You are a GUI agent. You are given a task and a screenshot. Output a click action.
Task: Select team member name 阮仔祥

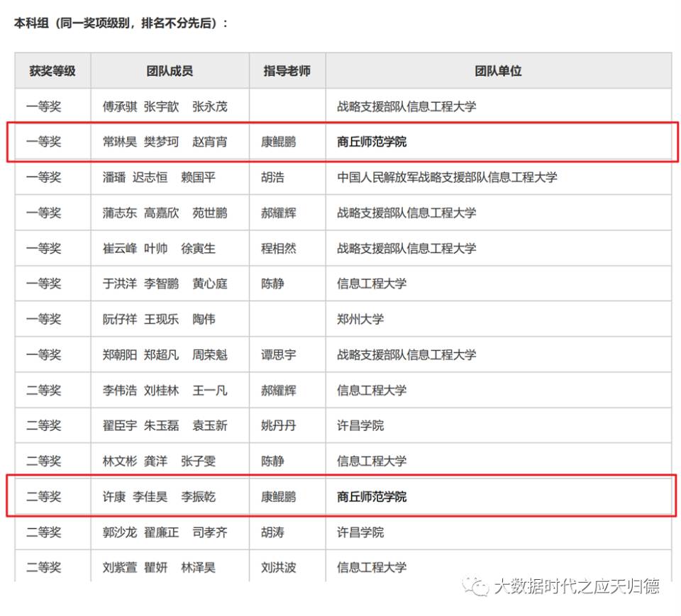119,319
